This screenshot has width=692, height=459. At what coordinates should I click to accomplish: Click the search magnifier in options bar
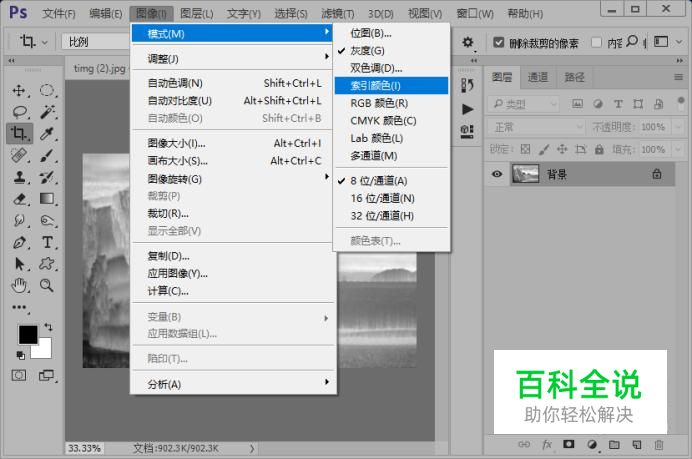pyautogui.click(x=632, y=41)
